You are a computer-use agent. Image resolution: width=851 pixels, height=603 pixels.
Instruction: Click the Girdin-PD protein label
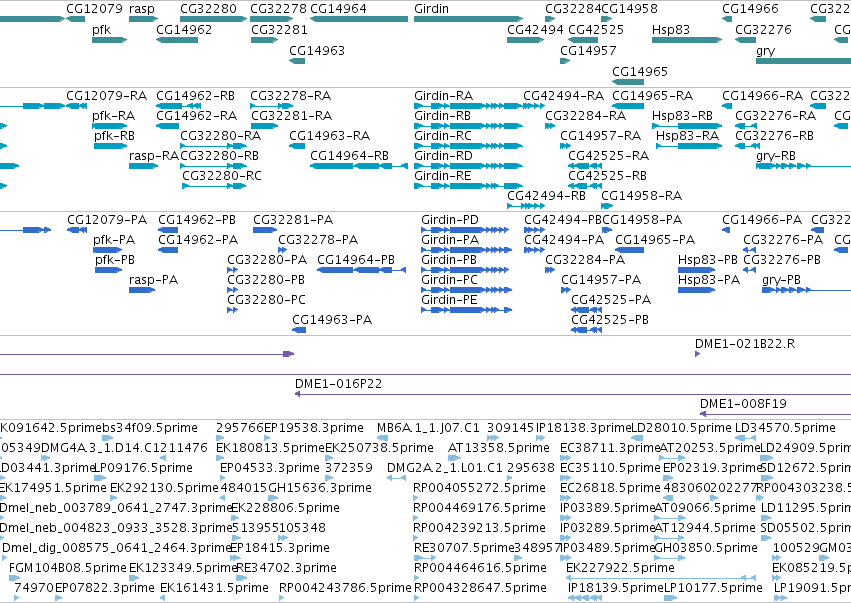click(450, 220)
